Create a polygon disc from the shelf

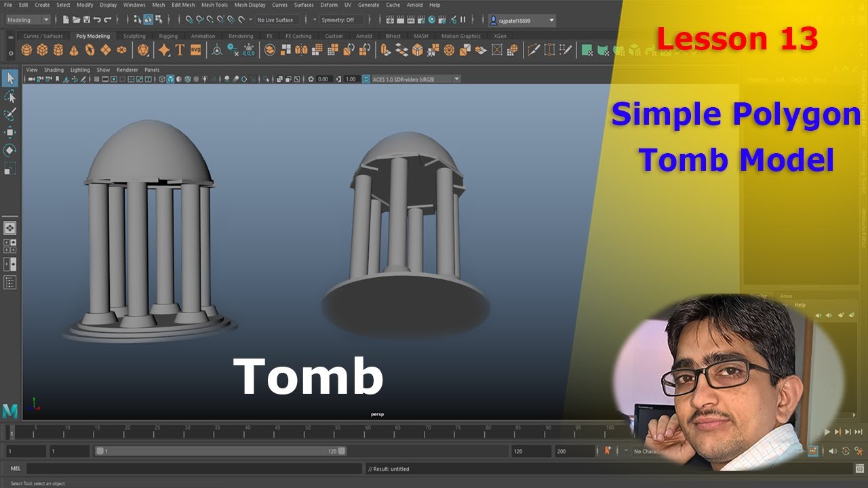[x=121, y=49]
